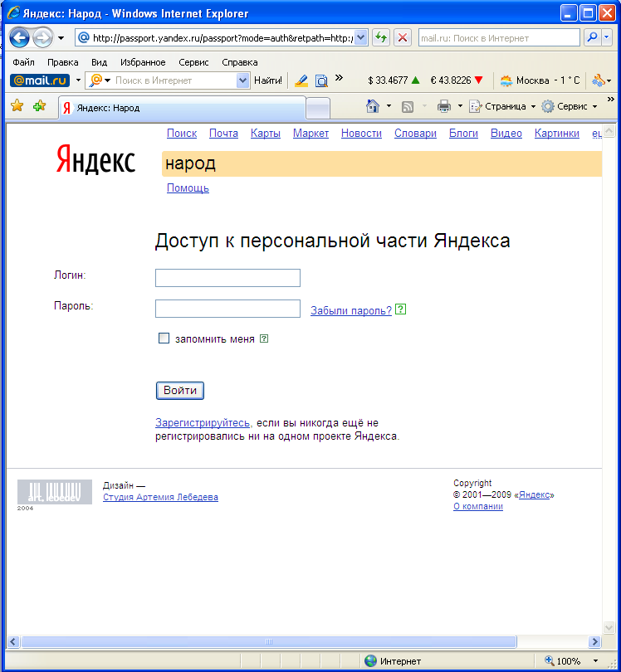The height and width of the screenshot is (672, 621).
Task: Open the search provider options dropdown
Action: (606, 37)
